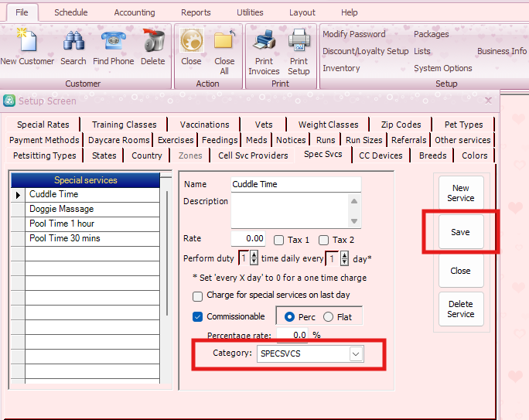Open the customer Search binoculars icon

73,42
